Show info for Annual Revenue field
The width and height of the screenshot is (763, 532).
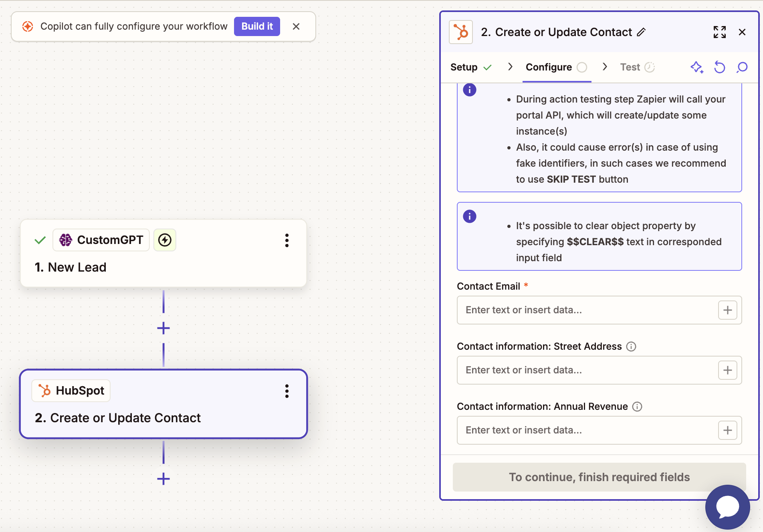(637, 407)
